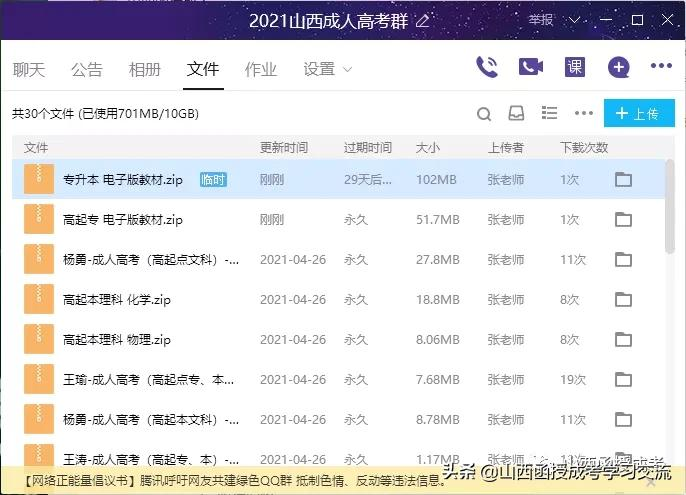Screen dimensions: 686x495
Task: Expand the 设置 dropdown arrow
Action: tap(347, 70)
